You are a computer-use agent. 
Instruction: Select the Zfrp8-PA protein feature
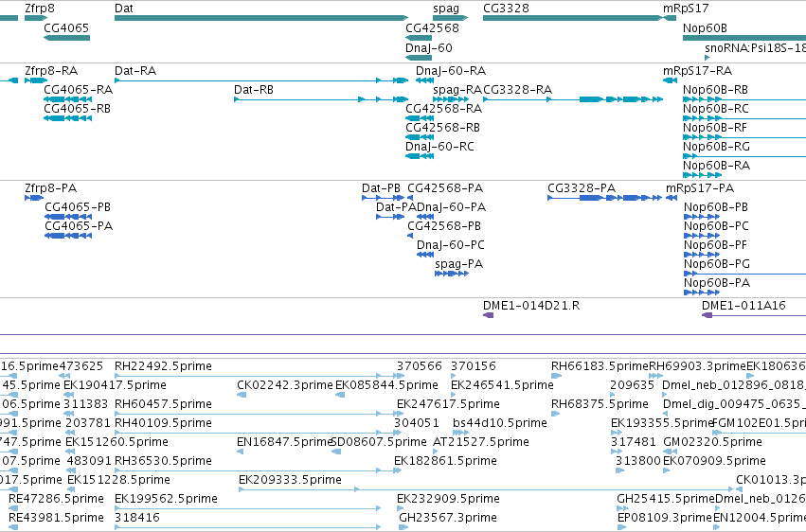pos(34,198)
